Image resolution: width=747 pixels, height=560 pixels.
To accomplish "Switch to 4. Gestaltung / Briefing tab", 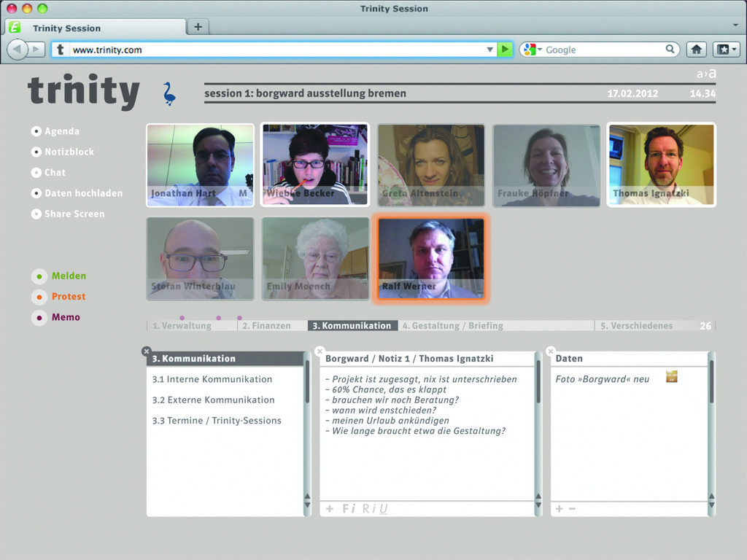I will [x=452, y=326].
